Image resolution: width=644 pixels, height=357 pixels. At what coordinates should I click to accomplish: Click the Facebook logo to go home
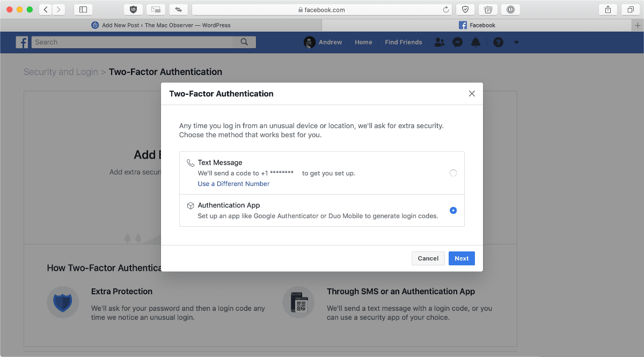[21, 42]
